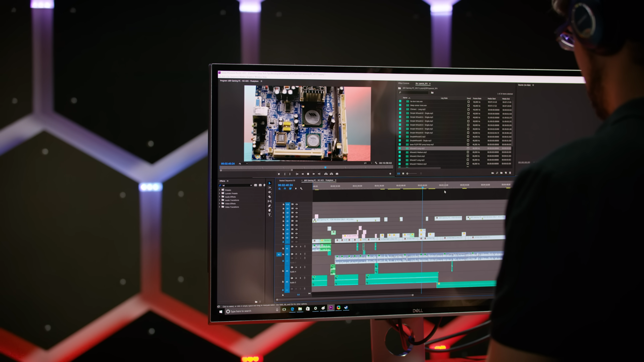The height and width of the screenshot is (362, 644).
Task: Open Effects panel menu
Action: (228, 181)
